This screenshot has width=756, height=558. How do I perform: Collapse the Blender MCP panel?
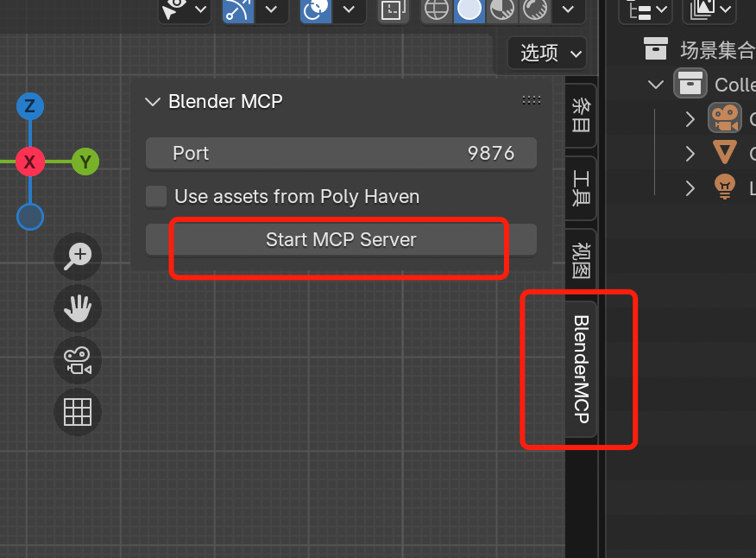(x=153, y=102)
